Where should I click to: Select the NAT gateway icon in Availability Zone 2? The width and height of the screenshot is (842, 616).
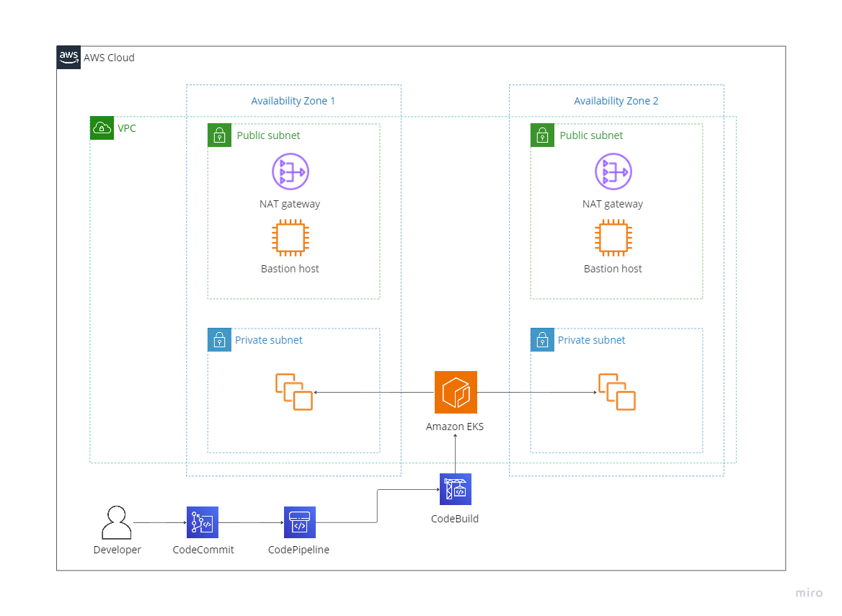pos(613,171)
